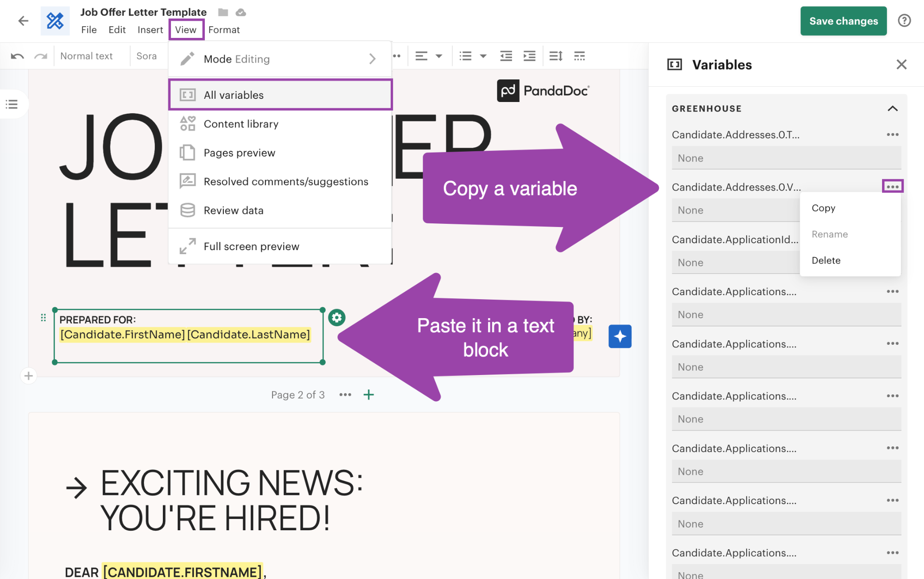This screenshot has height=579, width=924.
Task: Open Page 2 of 3 more options
Action: 345,395
